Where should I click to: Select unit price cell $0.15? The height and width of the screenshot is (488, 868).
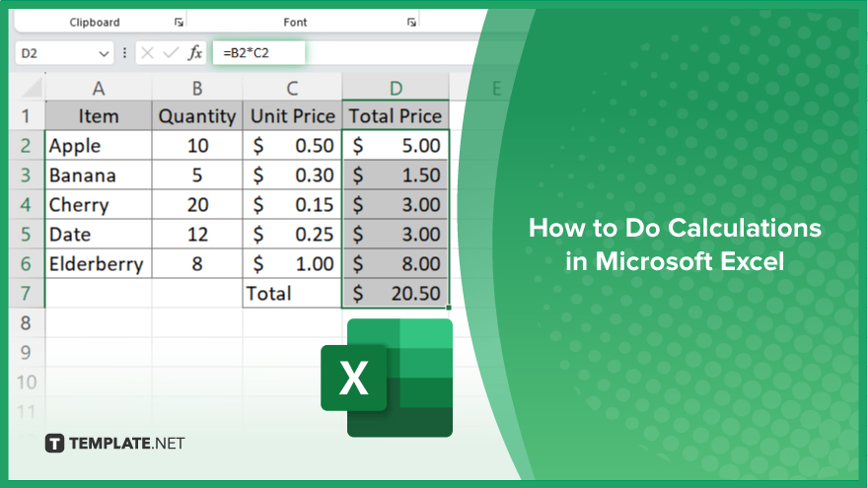292,205
